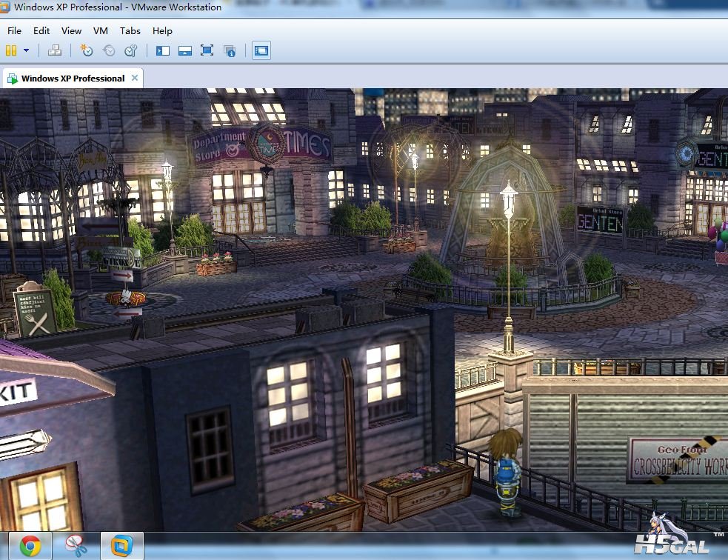Toggle the console view button
The width and height of the screenshot is (728, 560).
261,50
